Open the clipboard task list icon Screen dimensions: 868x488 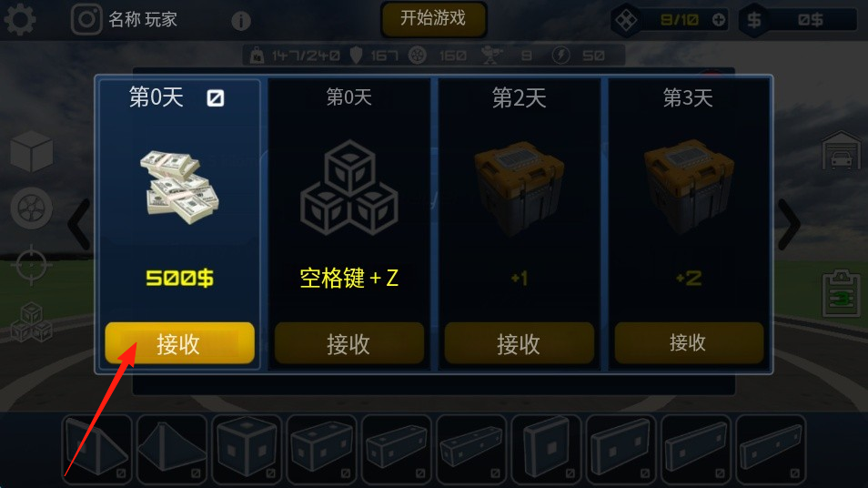(841, 293)
